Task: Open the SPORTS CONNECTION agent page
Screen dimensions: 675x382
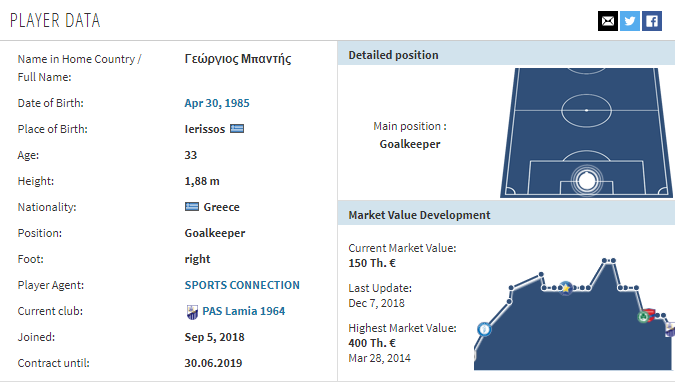Action: pyautogui.click(x=242, y=285)
